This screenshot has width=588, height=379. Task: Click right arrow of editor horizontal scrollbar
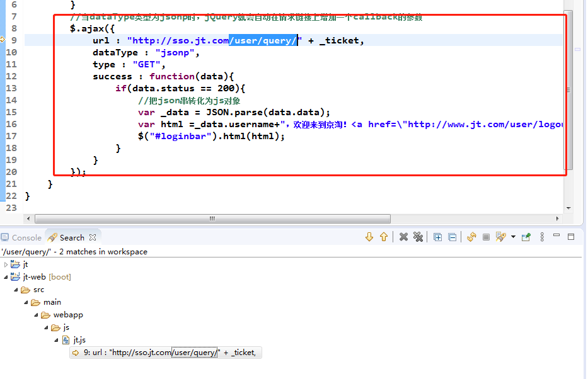(x=557, y=218)
